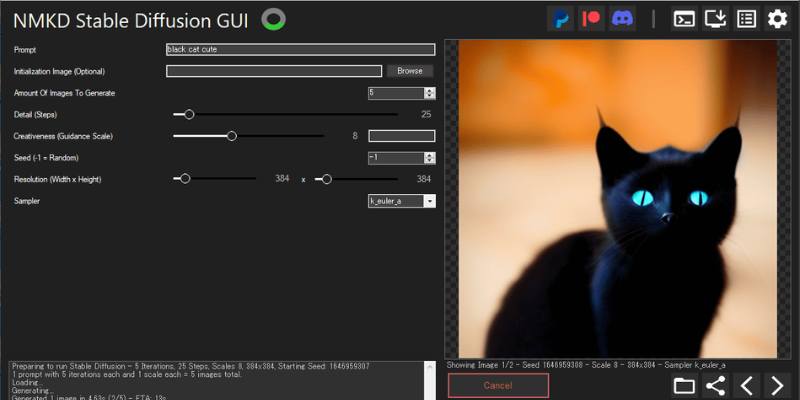Increase the Amount Of Images value
Image resolution: width=800 pixels, height=400 pixels.
pos(430,90)
